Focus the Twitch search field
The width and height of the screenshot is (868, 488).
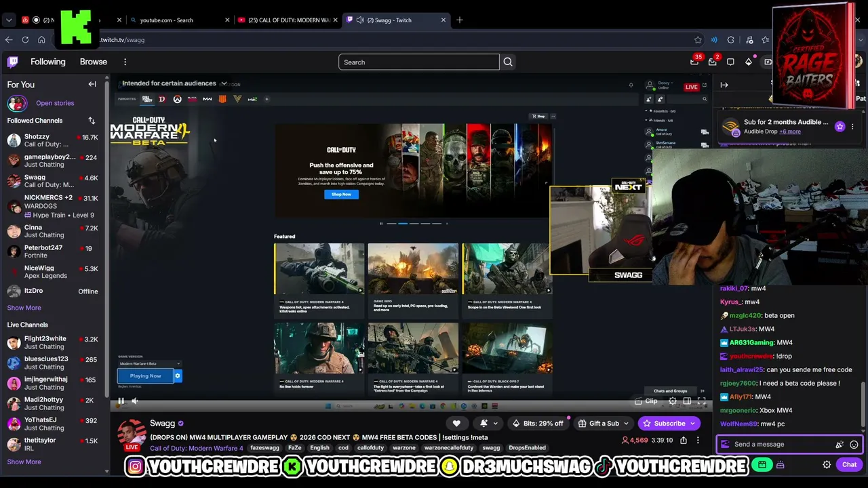point(419,62)
